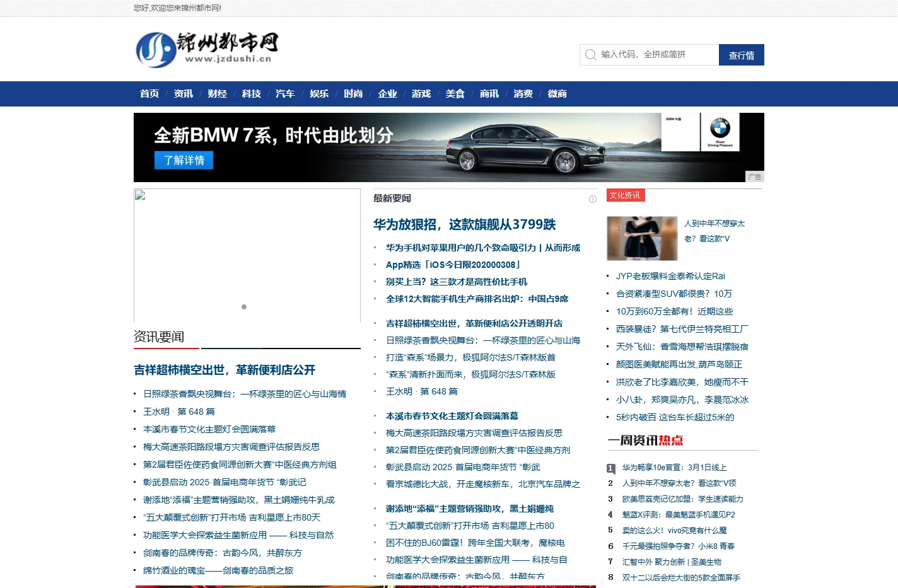Open ranked item 千元最强拍照争夺者？小米8 青春
Image resolution: width=898 pixels, height=588 pixels.
(679, 546)
